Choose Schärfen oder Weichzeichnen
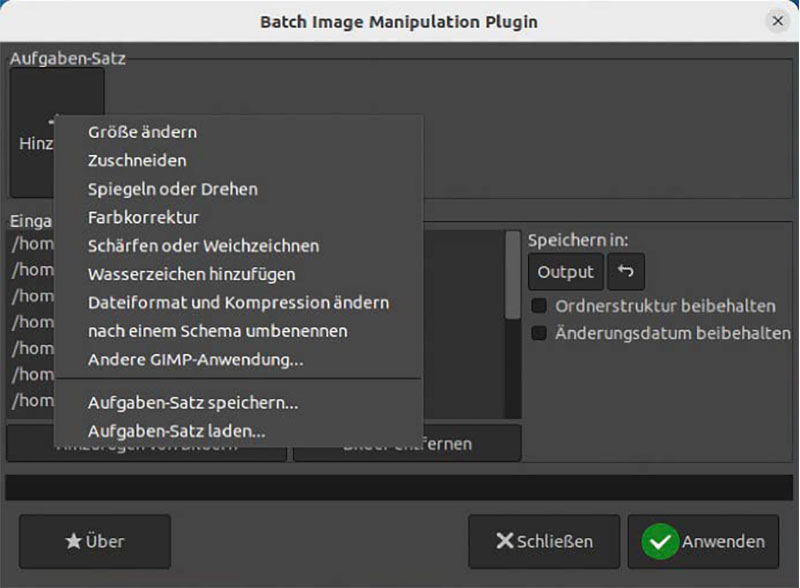 click(203, 245)
